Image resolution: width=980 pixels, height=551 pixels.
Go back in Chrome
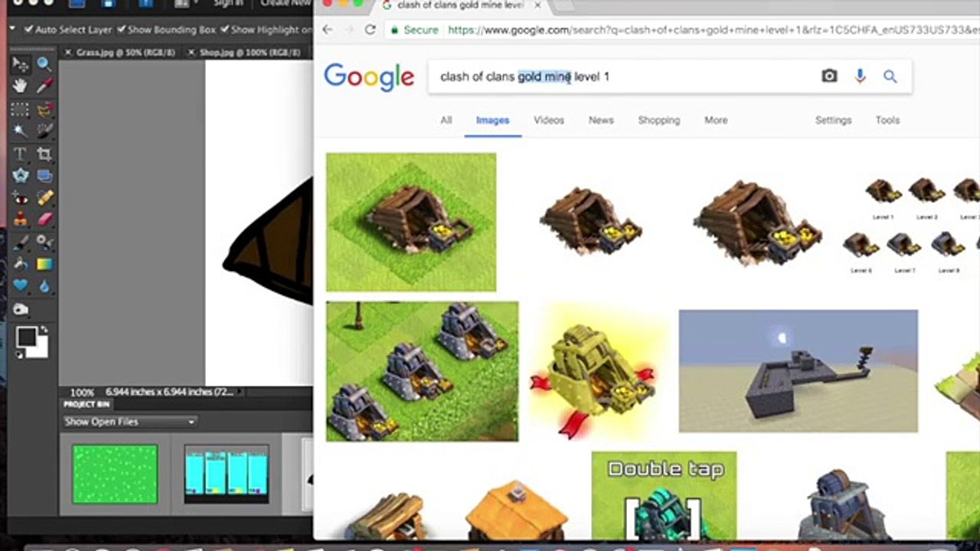coord(328,30)
